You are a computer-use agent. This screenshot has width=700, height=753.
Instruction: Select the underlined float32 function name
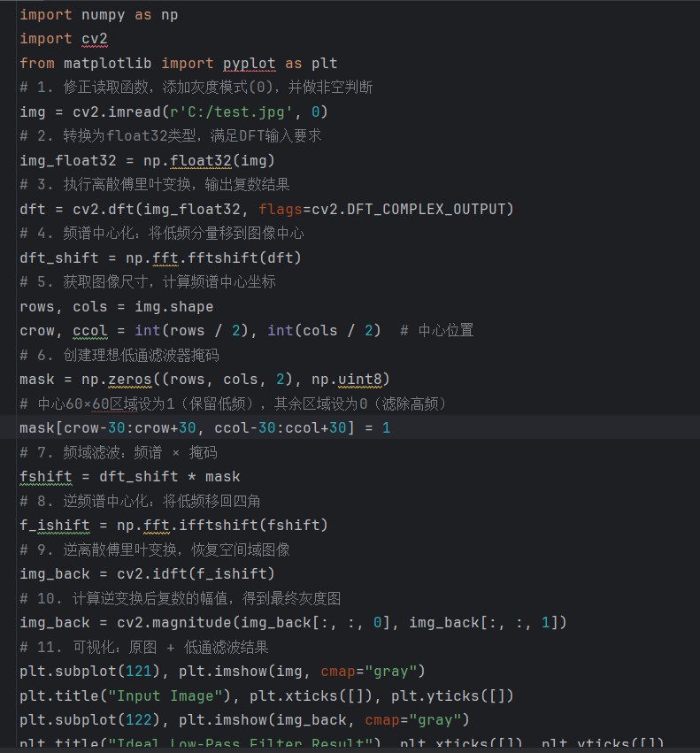[201, 160]
